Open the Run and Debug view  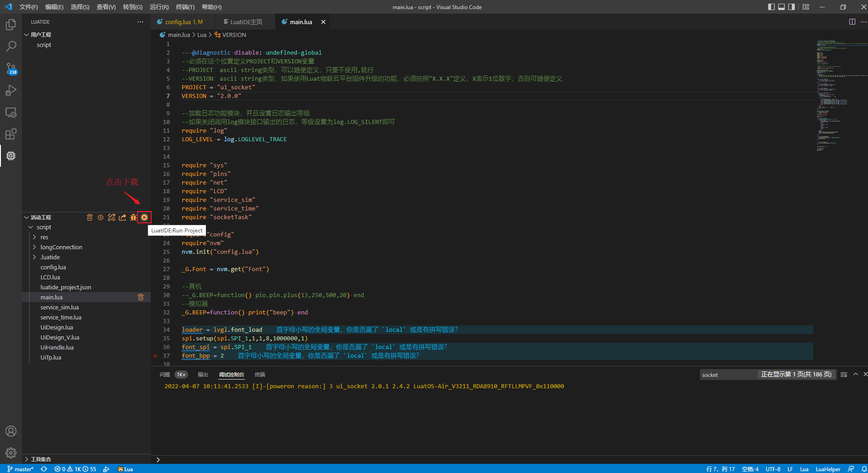click(11, 90)
